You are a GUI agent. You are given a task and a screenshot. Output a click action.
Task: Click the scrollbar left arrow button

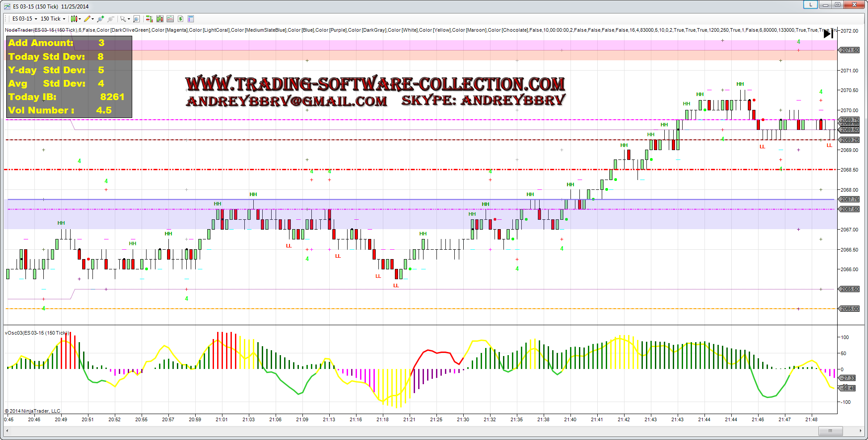coord(7,431)
